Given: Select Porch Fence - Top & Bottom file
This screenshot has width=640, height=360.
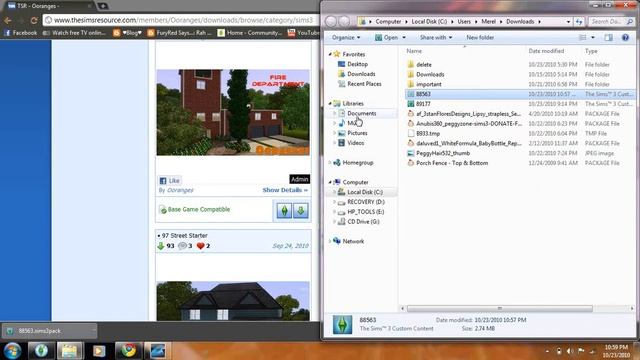Looking at the screenshot, I should tap(452, 163).
